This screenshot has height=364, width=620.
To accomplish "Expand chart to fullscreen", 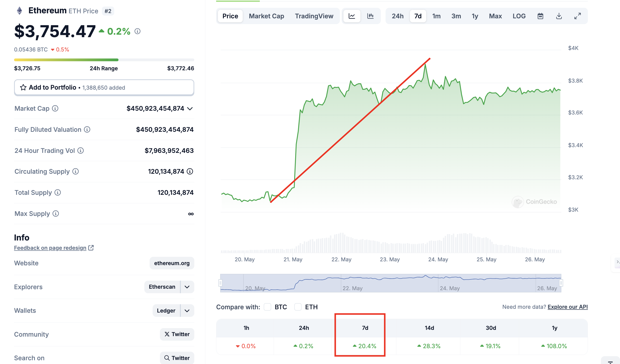I will (x=578, y=16).
